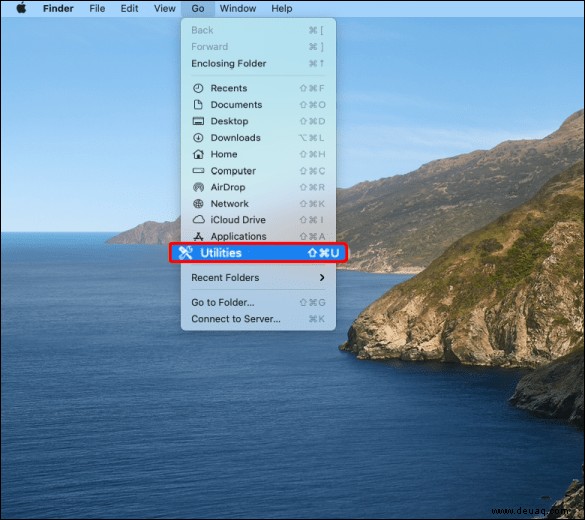This screenshot has height=520, width=585.
Task: Click the Desktop monitor icon
Action: [198, 121]
